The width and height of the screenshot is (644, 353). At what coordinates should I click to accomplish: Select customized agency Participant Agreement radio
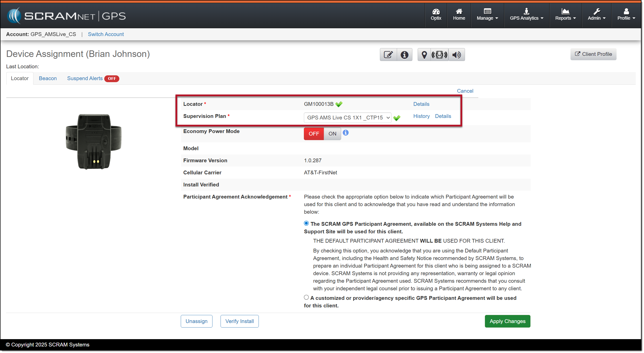(x=306, y=297)
